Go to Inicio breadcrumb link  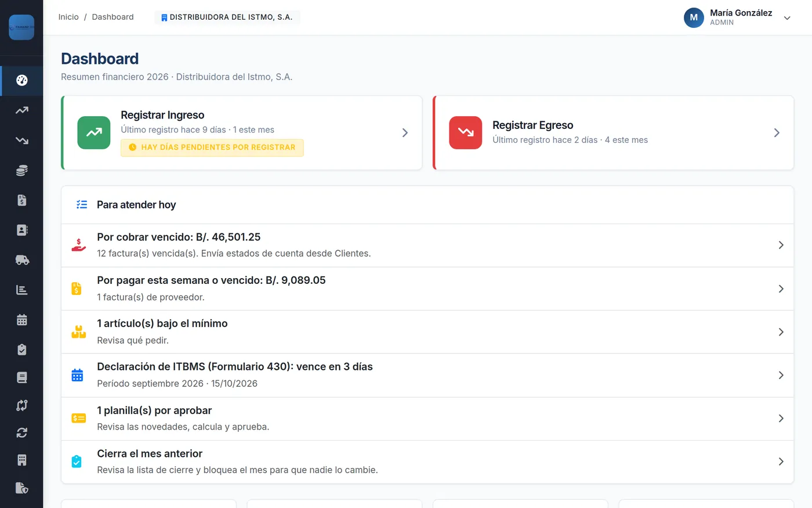[x=68, y=17]
